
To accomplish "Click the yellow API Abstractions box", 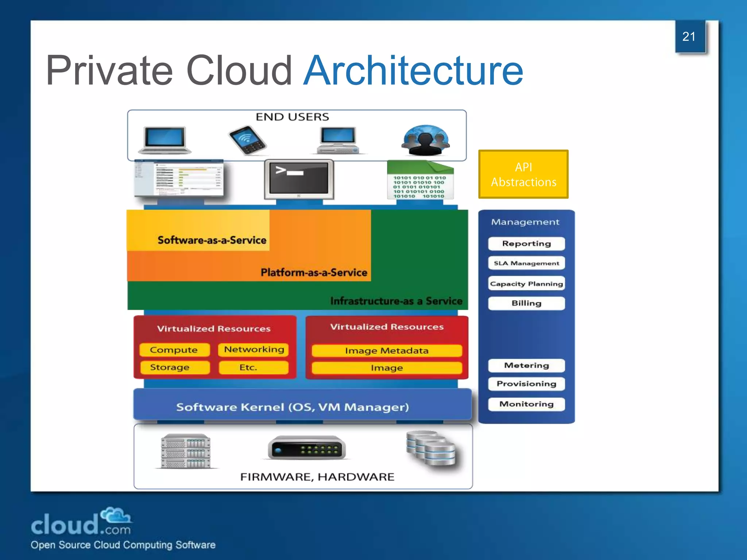I will click(x=523, y=174).
